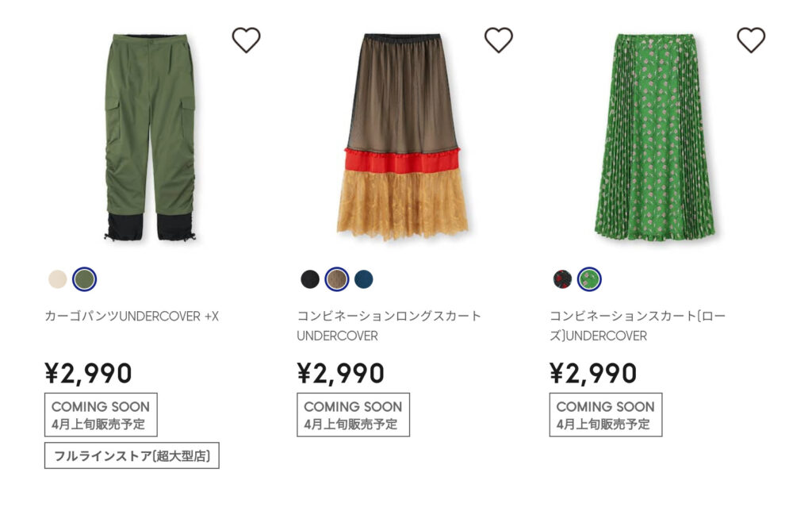View the combination long skirt product image

coord(402,137)
